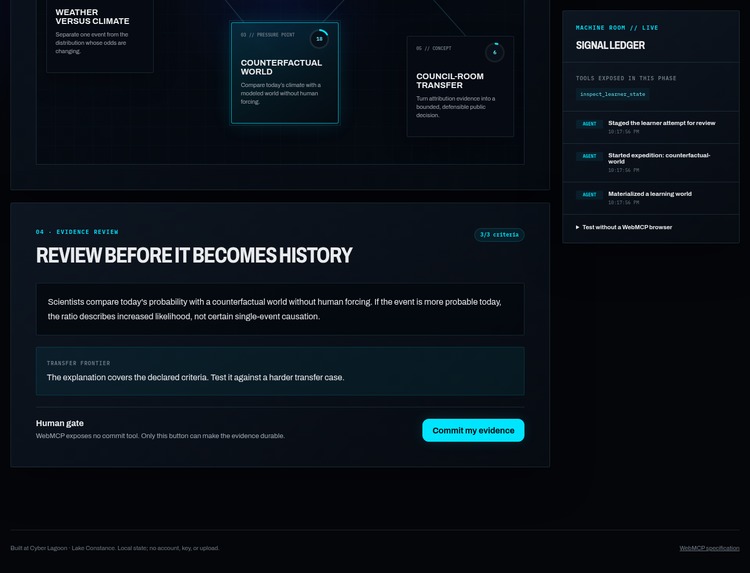Select the ledger entry 'Staged the learner attempt for review'
This screenshot has width=750, height=573.
point(651,127)
